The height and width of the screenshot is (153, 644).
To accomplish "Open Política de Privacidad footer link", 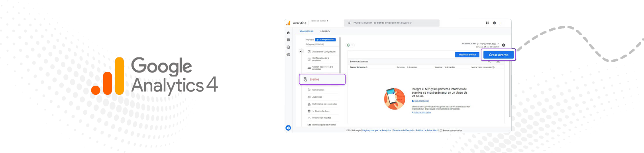I will pyautogui.click(x=426, y=130).
